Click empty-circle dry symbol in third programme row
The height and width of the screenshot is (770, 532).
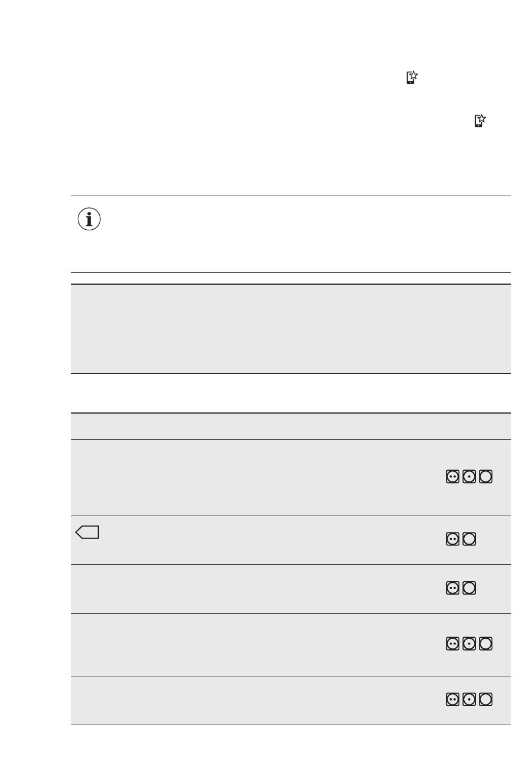[x=469, y=588]
